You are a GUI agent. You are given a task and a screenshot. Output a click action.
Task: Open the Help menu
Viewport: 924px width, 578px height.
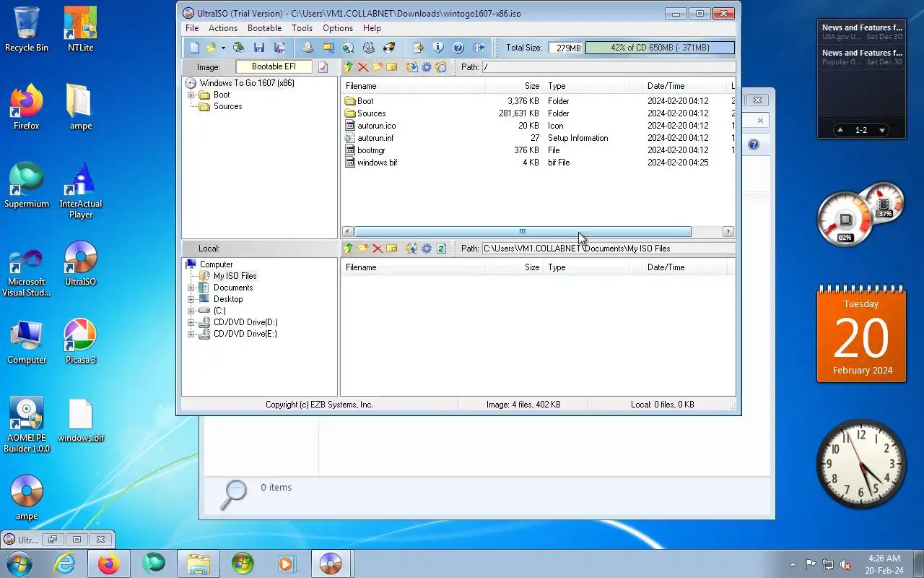(x=372, y=28)
